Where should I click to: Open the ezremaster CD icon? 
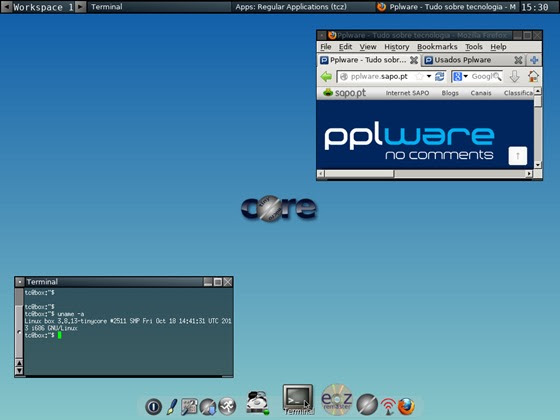click(x=337, y=399)
